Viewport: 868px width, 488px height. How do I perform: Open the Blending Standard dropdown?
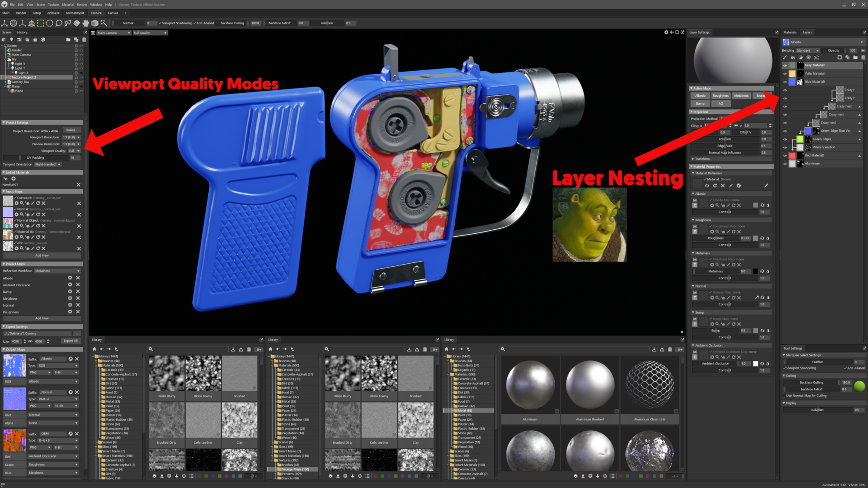(807, 50)
